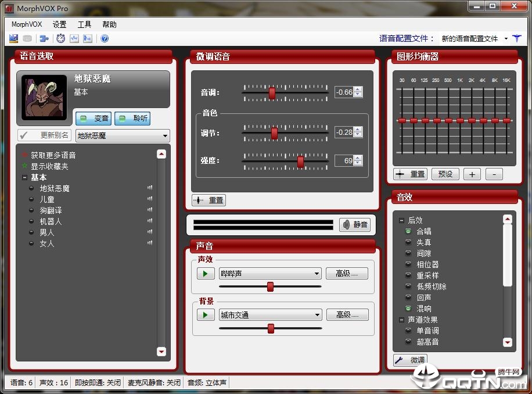532x394 pixels.
Task: Open the voice alias dropdown 地狱恶魔
Action: [123, 136]
